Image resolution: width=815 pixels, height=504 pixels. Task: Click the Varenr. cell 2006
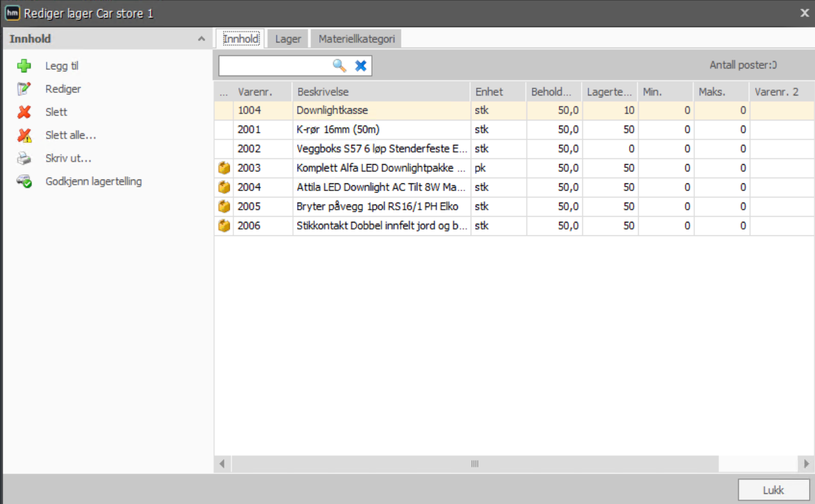pos(262,226)
